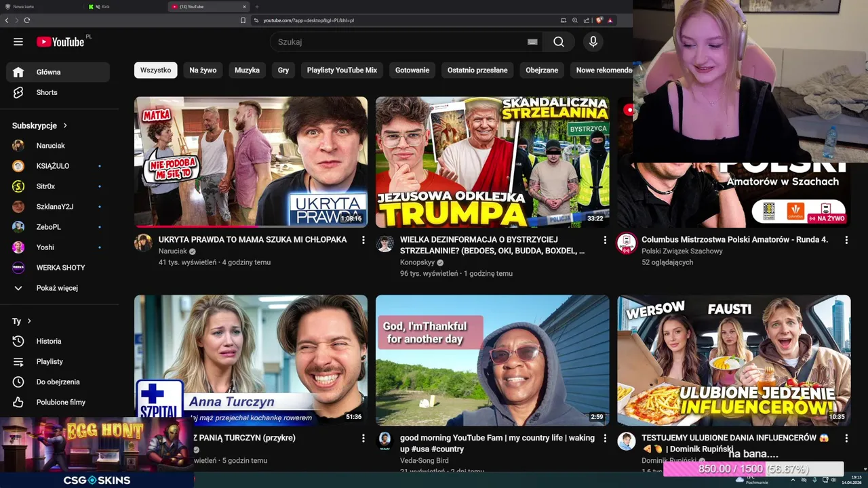Open Główna in the sidebar

click(x=58, y=73)
